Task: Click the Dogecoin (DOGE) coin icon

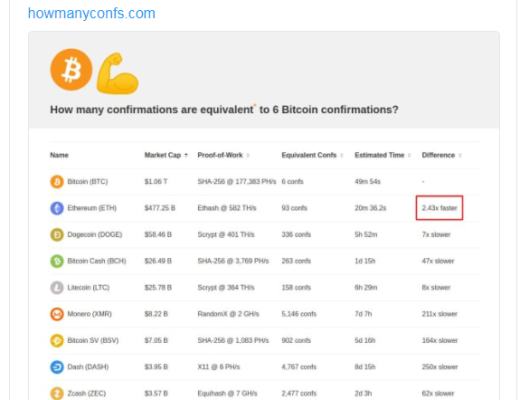Action: (x=57, y=235)
